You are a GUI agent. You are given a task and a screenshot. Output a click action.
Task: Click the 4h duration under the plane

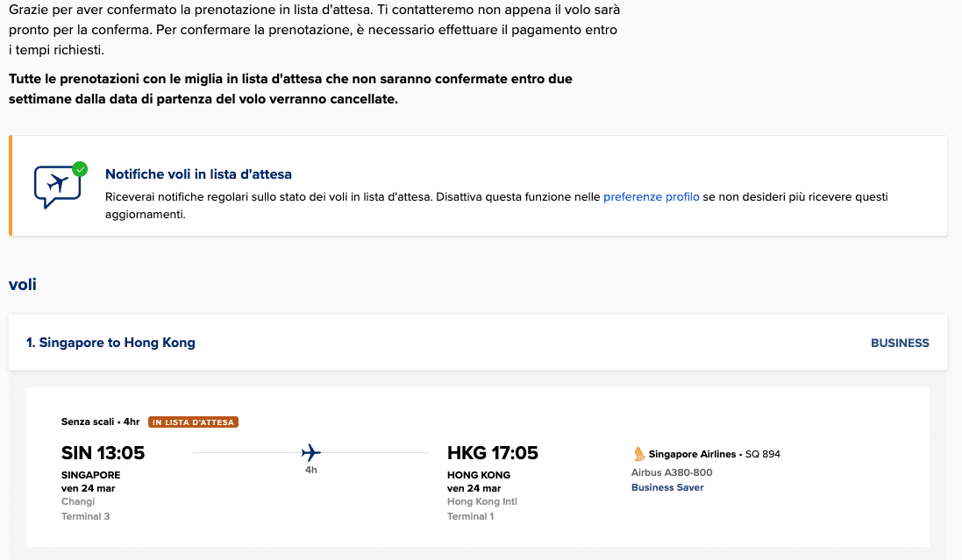click(x=311, y=470)
